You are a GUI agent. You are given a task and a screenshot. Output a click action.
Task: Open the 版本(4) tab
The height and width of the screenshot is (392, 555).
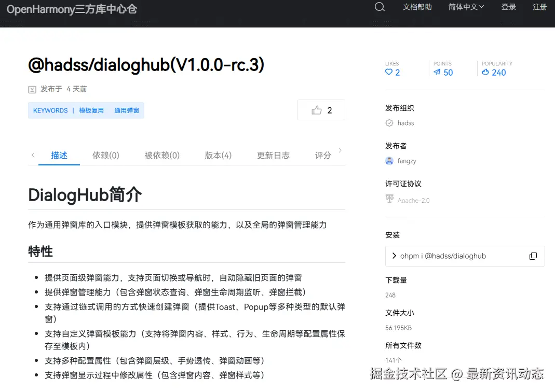[218, 155]
